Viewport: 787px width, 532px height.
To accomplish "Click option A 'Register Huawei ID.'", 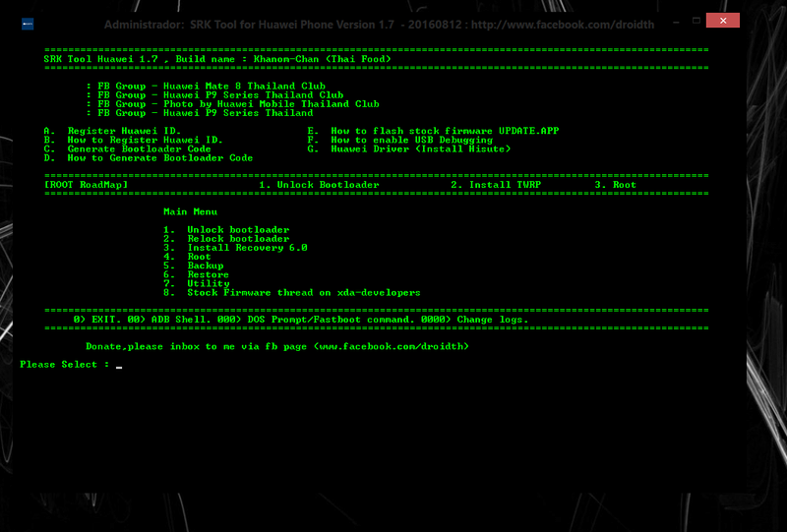I will coord(112,131).
